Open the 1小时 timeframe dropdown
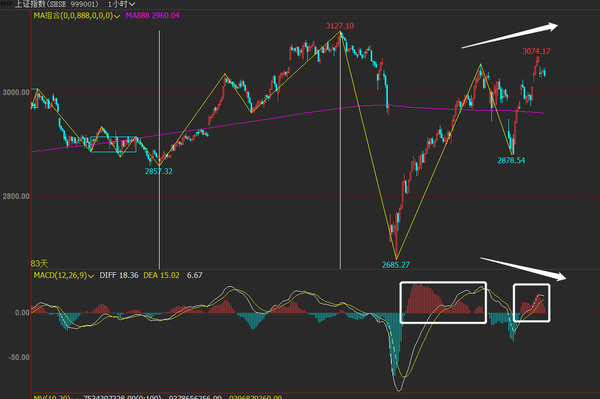The width and height of the screenshot is (600, 399). point(121,4)
